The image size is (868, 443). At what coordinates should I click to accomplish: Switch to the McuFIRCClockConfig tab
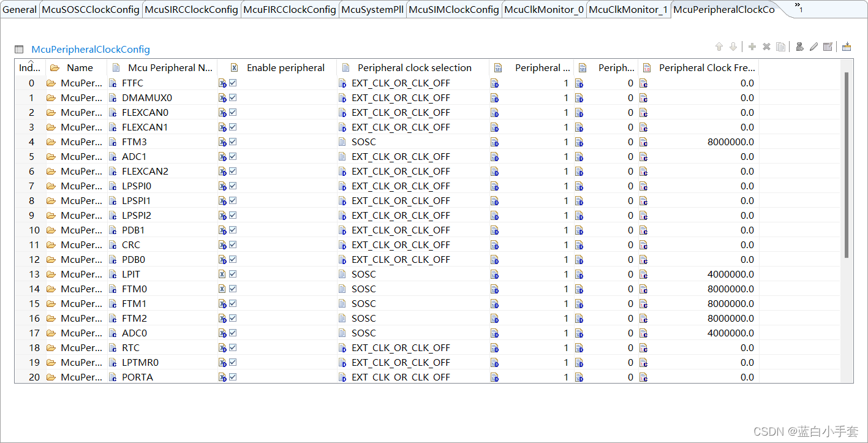pyautogui.click(x=290, y=10)
